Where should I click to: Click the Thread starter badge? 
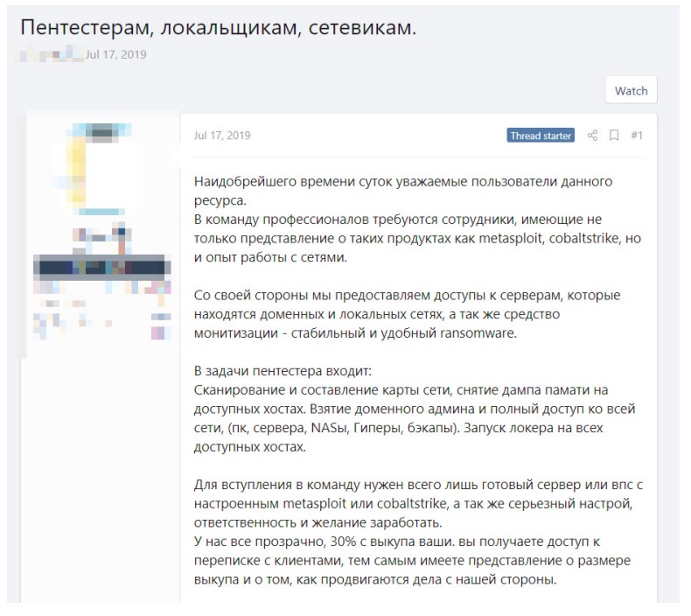coord(541,136)
